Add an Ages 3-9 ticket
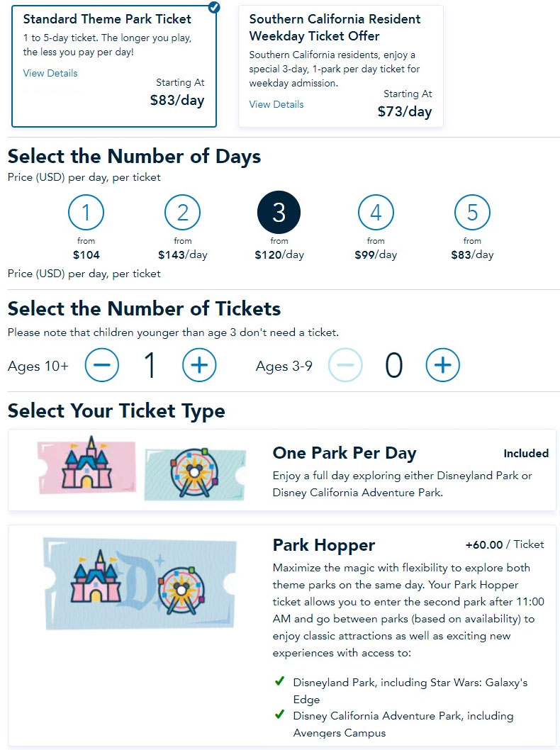 tap(442, 365)
